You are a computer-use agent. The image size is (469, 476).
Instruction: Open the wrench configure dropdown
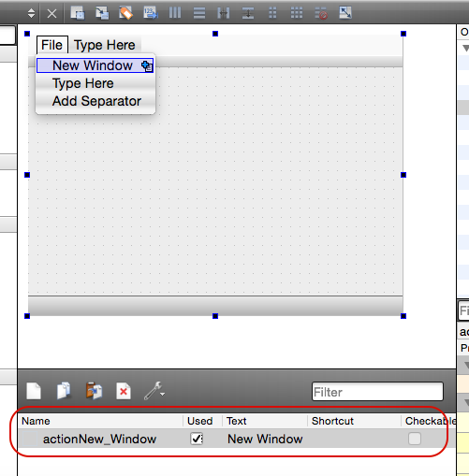pos(154,391)
